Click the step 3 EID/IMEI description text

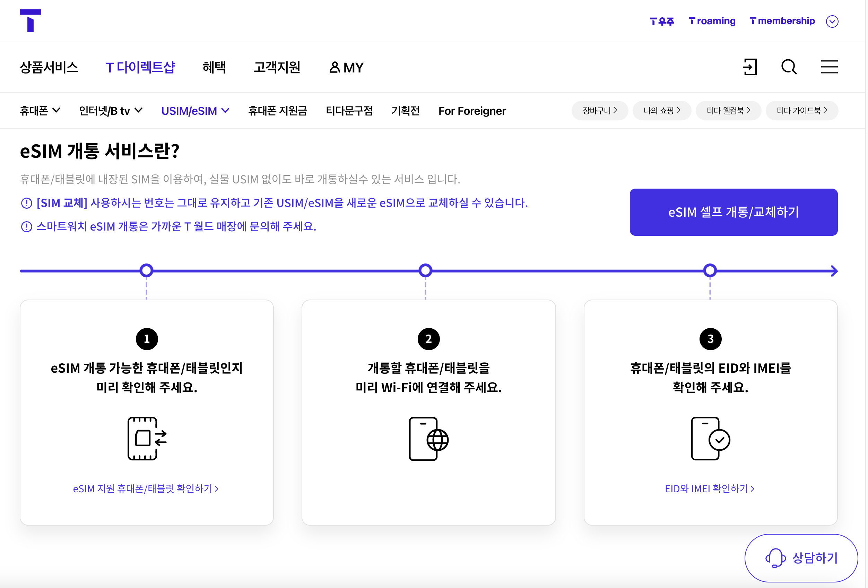[x=710, y=378]
